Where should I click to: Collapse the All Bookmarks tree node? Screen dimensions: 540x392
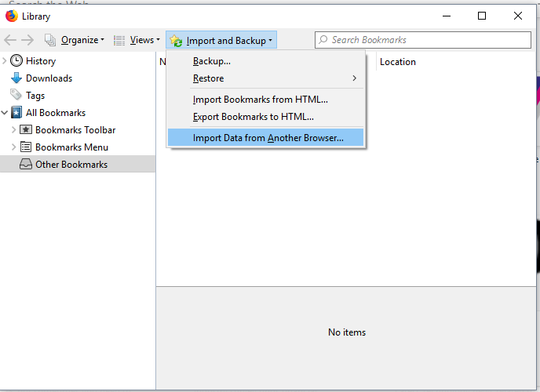coord(5,113)
